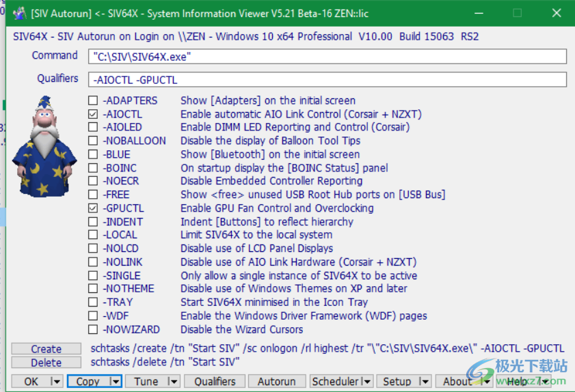The height and width of the screenshot is (392, 575).
Task: Click into the Command input field
Action: tap(327, 57)
